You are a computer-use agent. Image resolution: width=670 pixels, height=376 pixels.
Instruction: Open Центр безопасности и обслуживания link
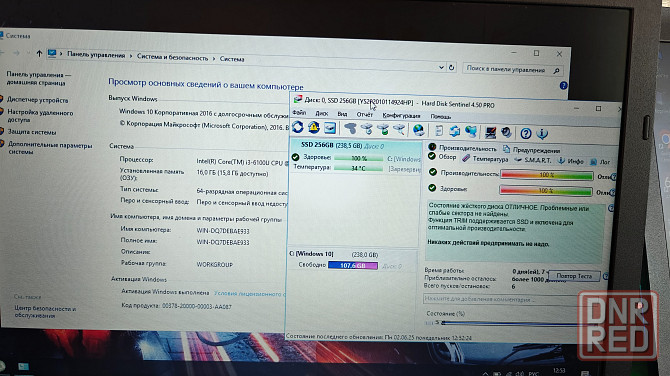coord(45,312)
